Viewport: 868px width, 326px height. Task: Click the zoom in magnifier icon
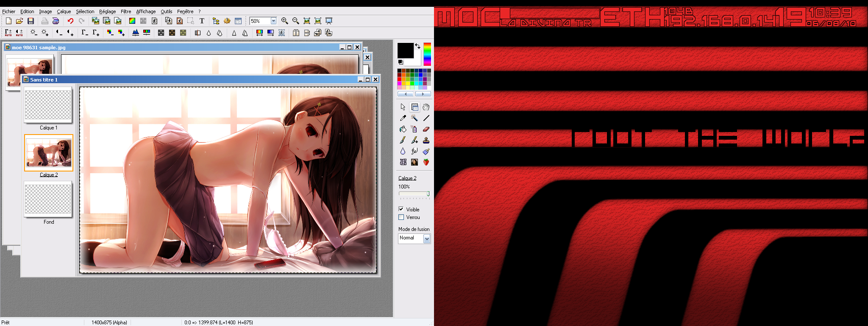tap(285, 21)
